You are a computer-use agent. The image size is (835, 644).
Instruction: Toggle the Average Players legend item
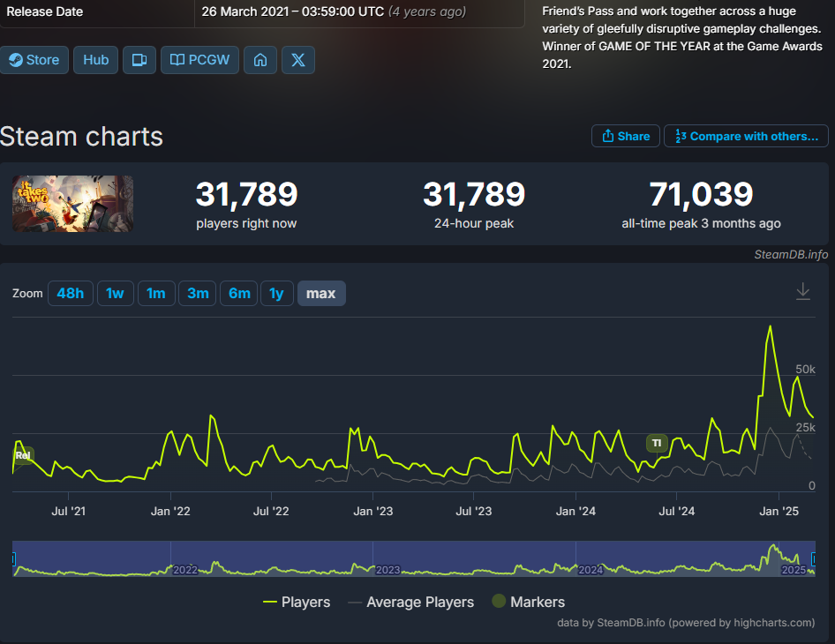click(x=410, y=602)
